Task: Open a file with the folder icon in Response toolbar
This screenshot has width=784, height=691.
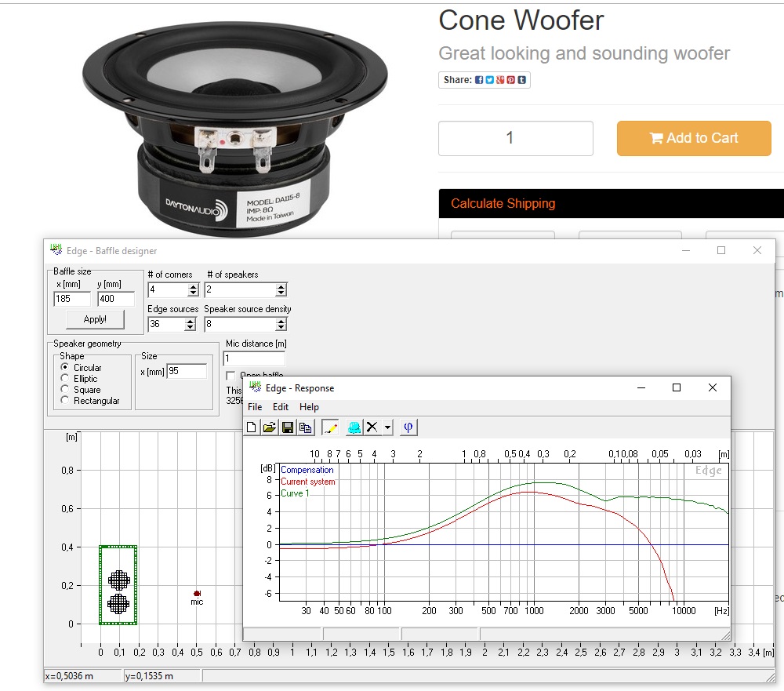Action: click(x=270, y=427)
